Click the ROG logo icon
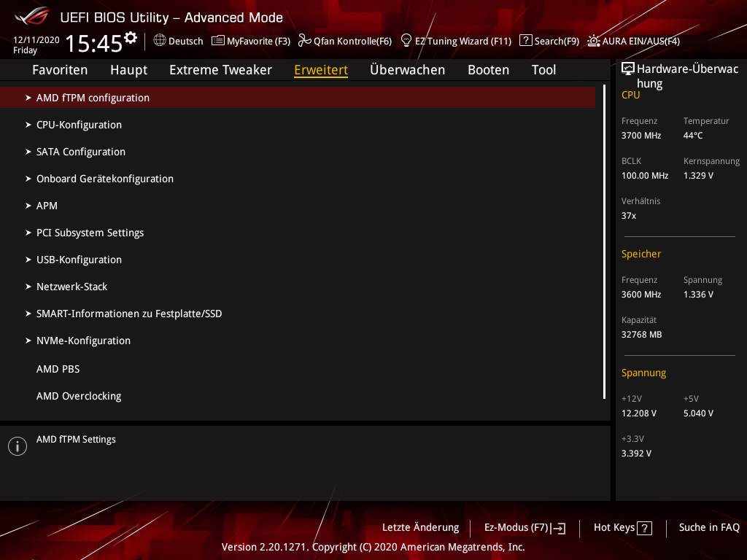This screenshot has height=560, width=747. [32, 16]
